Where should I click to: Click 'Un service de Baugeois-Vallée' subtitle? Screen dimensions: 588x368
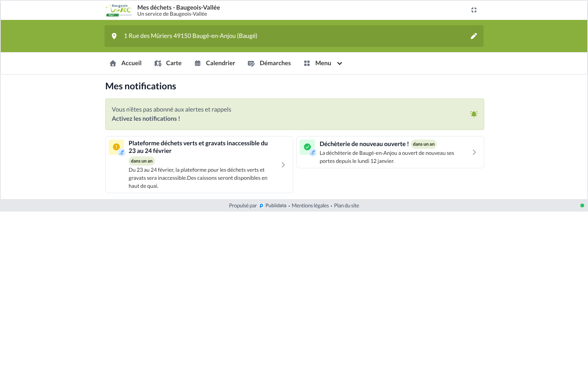pos(172,14)
